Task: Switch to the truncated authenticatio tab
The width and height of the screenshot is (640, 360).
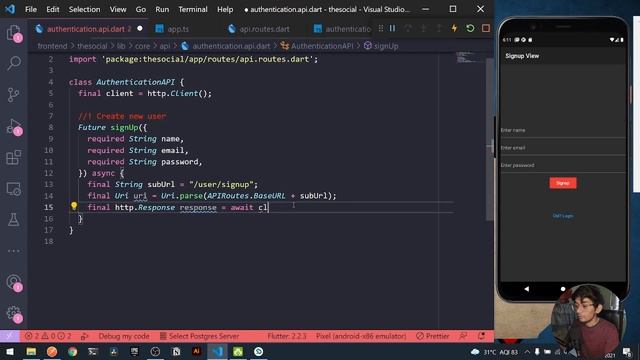Action: click(x=342, y=29)
